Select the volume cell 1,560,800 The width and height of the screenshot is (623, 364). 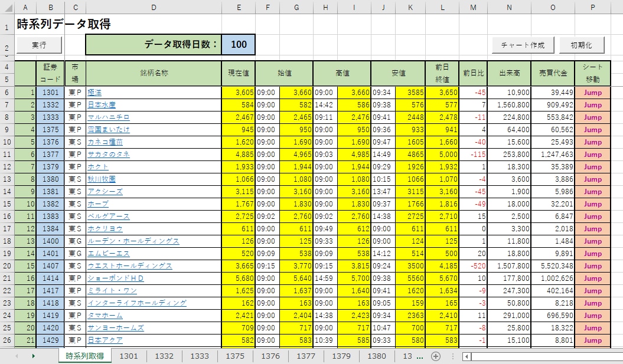(510, 105)
